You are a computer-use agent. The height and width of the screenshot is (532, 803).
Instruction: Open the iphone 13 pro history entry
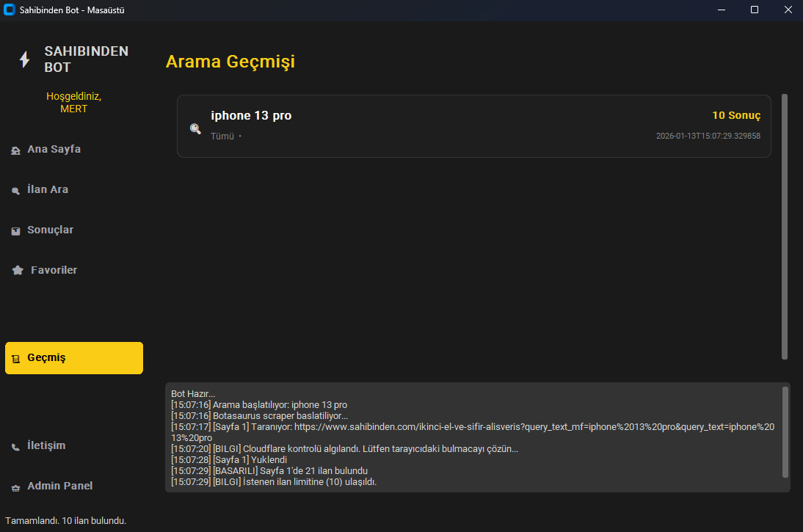coord(473,126)
